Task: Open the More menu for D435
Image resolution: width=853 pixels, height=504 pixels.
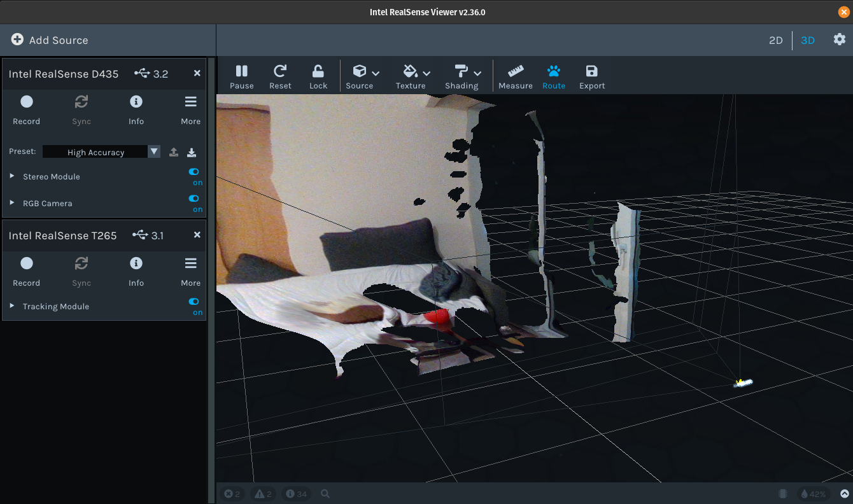Action: click(190, 109)
